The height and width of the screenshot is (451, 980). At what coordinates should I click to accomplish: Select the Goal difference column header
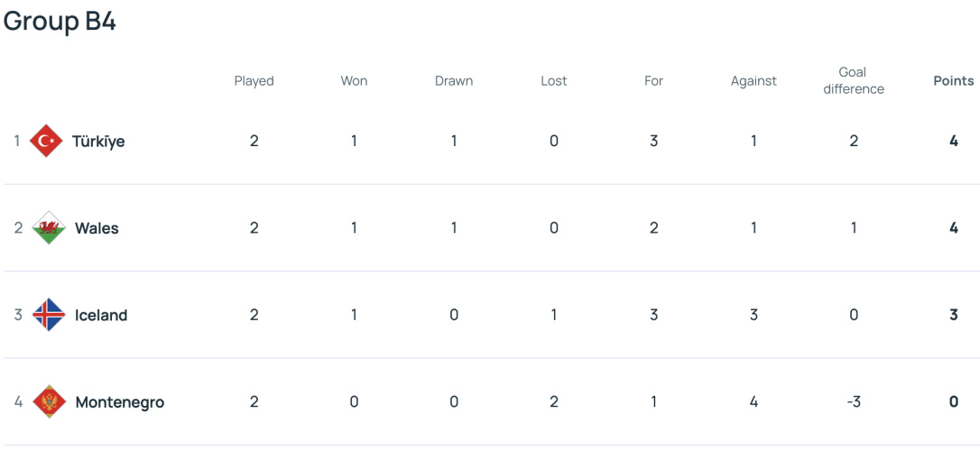click(854, 81)
